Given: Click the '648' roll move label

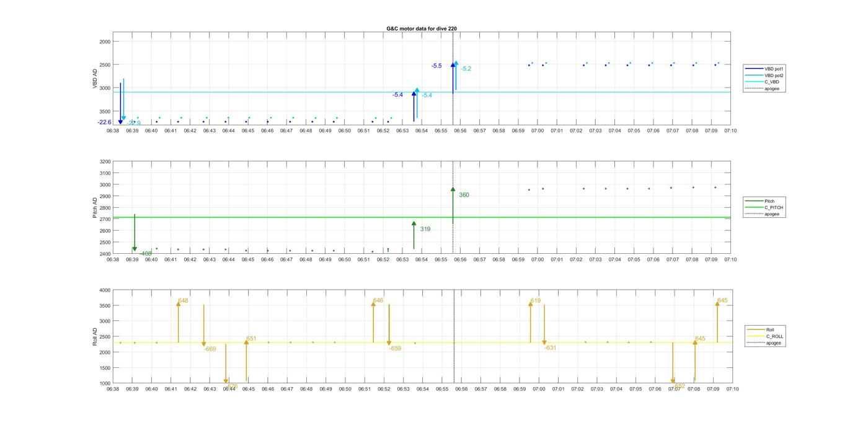Looking at the screenshot, I should pyautogui.click(x=183, y=301).
